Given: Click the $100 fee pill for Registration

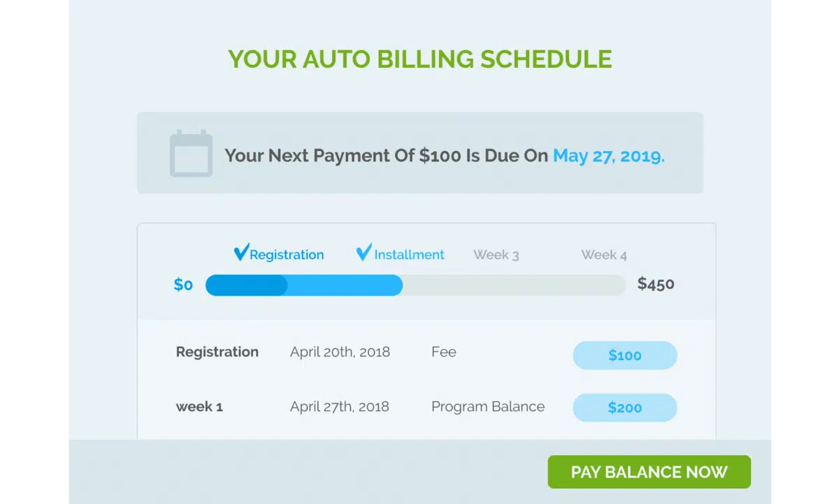Looking at the screenshot, I should [x=624, y=355].
